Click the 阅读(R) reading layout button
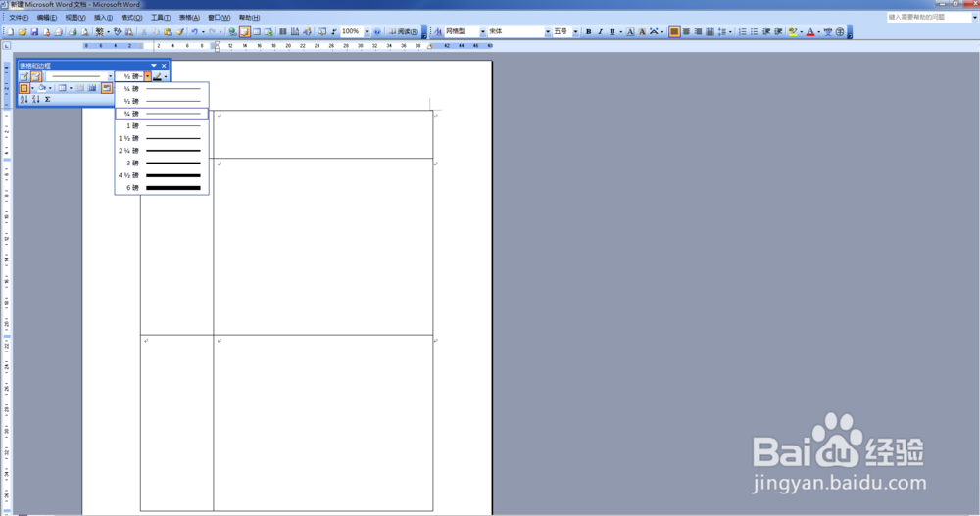 403,31
